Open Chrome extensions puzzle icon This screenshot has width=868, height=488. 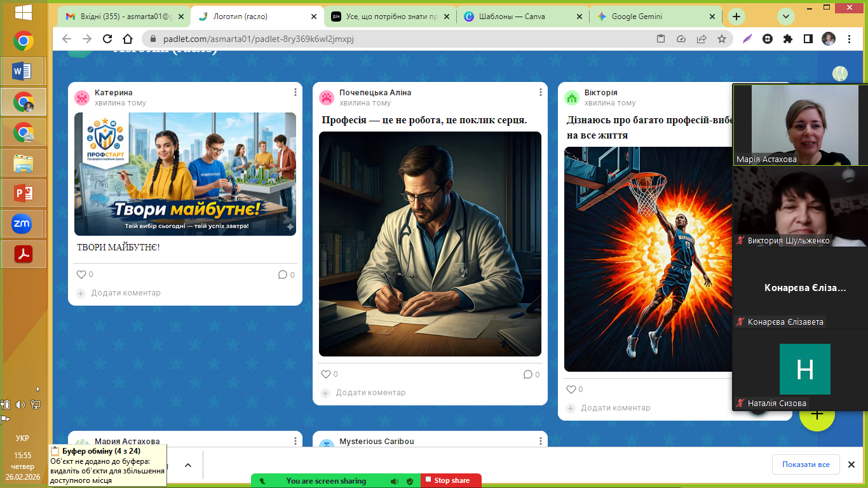(x=788, y=39)
